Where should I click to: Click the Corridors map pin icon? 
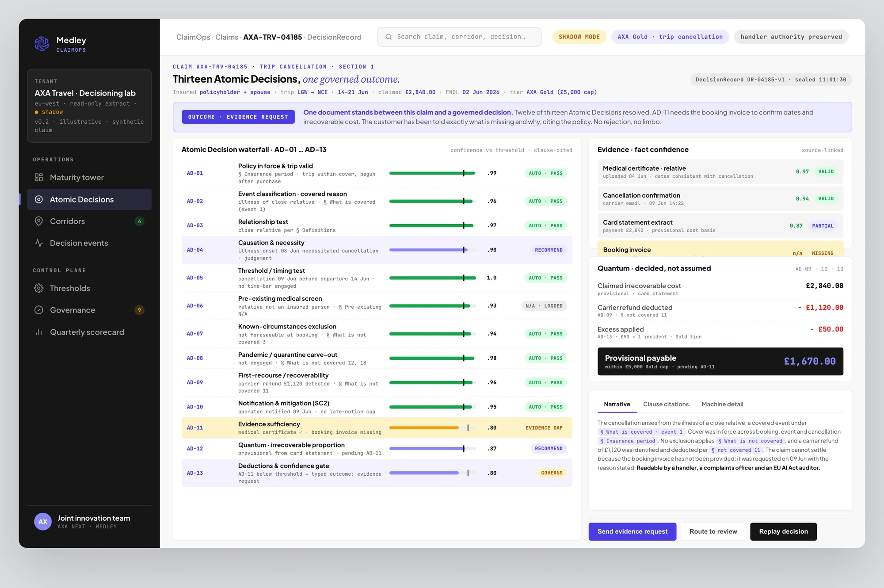(x=39, y=221)
